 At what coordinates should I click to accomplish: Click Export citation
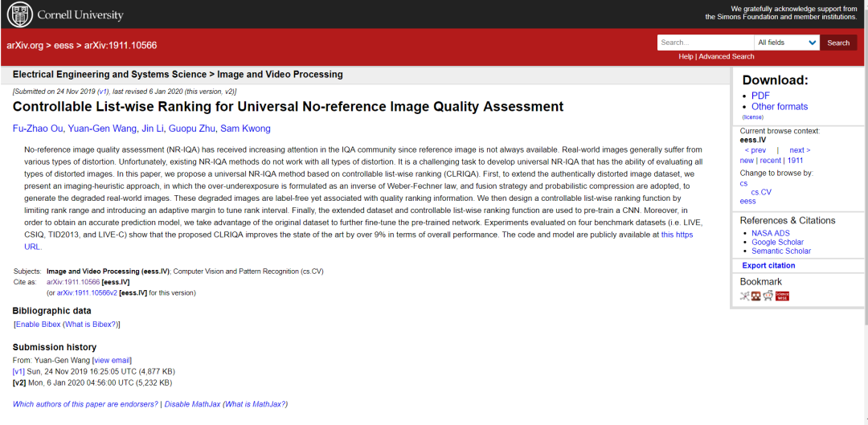[768, 265]
